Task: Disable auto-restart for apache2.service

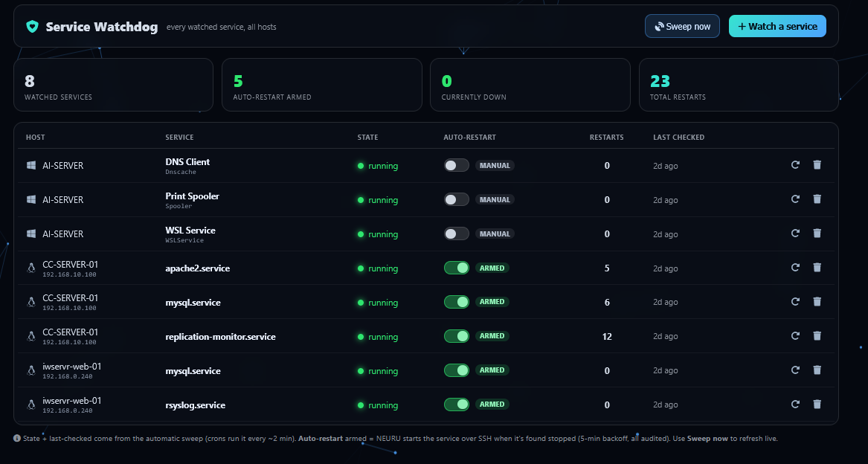Action: [456, 268]
